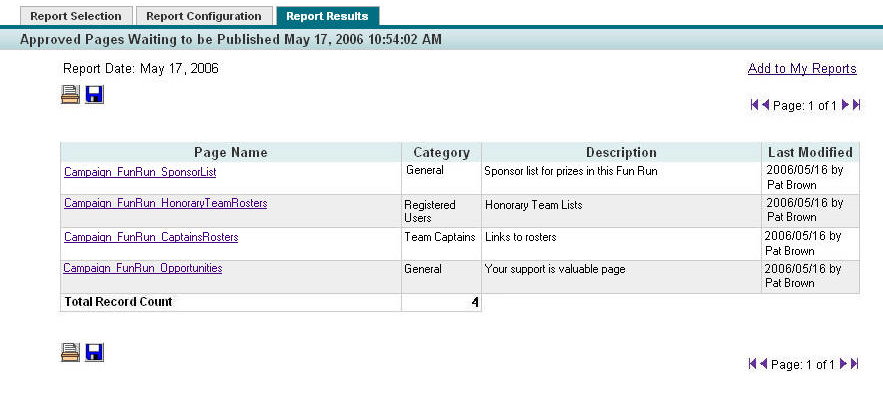This screenshot has width=883, height=393.
Task: Click the Page Name column header
Action: pyautogui.click(x=231, y=152)
